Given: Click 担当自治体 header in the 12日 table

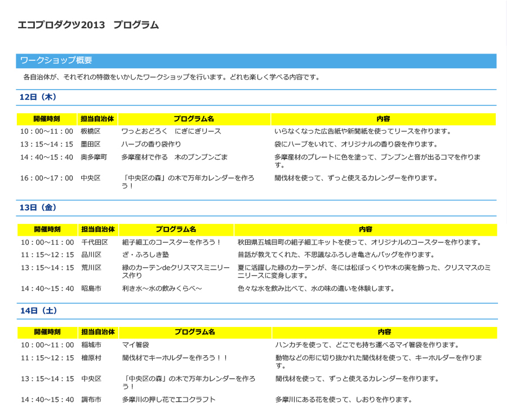Looking at the screenshot, I should pyautogui.click(x=97, y=119).
